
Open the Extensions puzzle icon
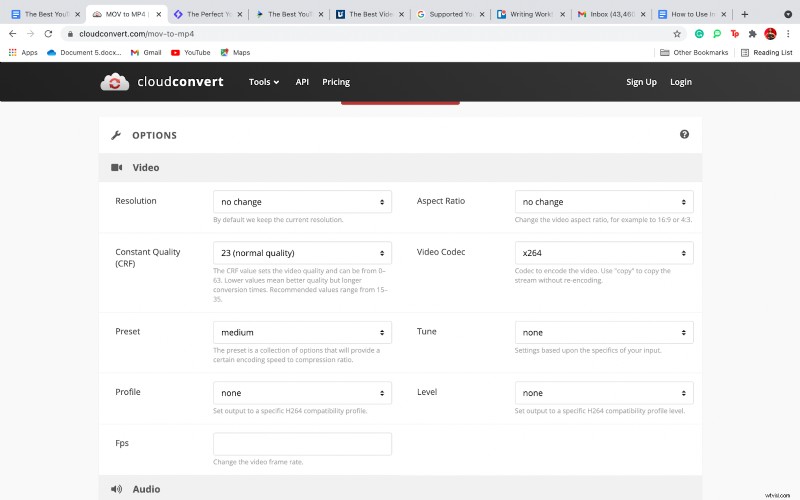coord(753,34)
